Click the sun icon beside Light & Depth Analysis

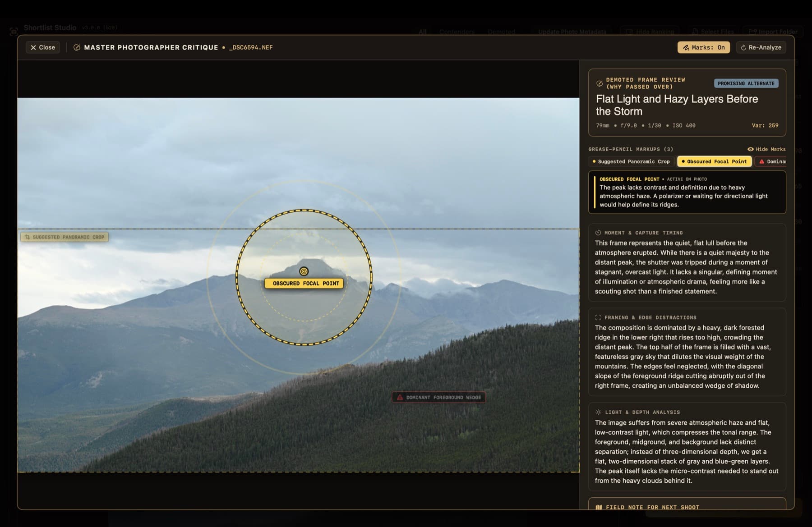pos(598,412)
